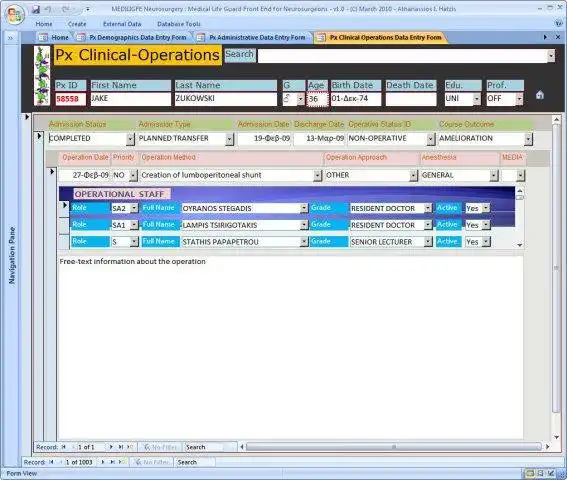Expand the Navigation Pane shutter button
567x480 pixels.
point(10,38)
